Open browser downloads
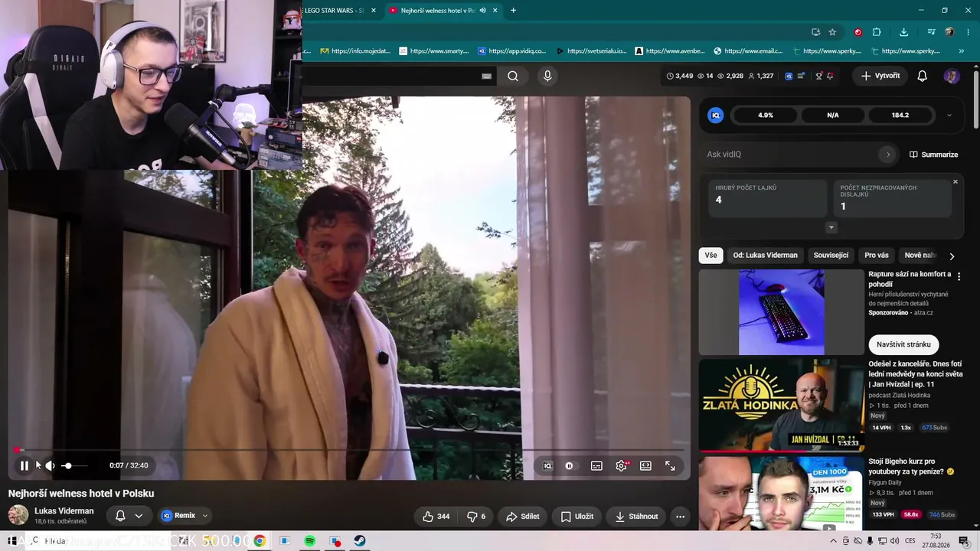Image resolution: width=980 pixels, height=551 pixels. click(x=904, y=32)
